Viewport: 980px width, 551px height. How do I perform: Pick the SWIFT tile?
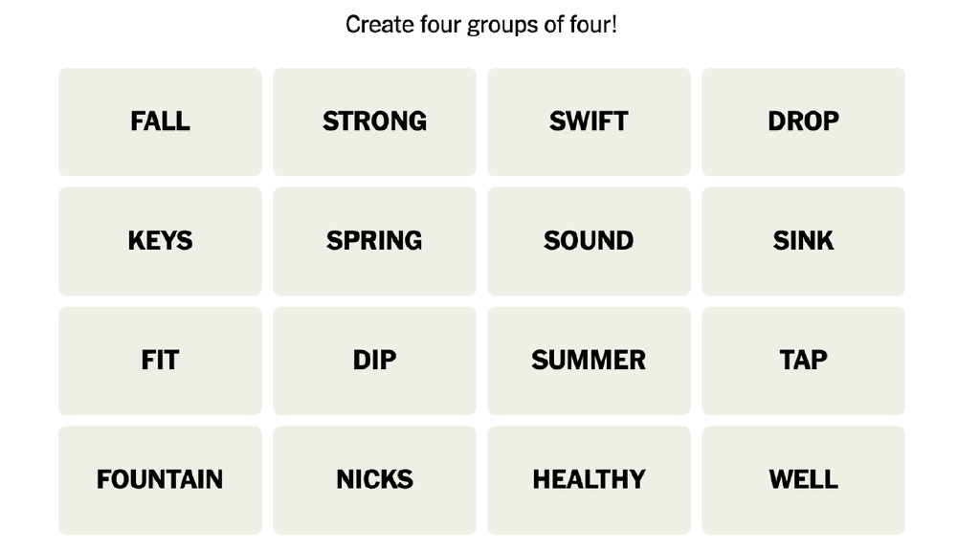(589, 121)
